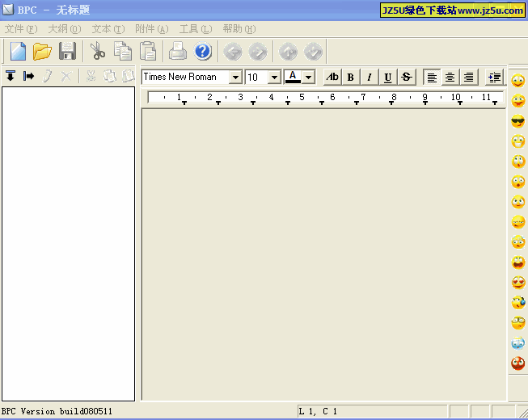
Task: Insert the heart-eyes emoticon
Action: [x=518, y=283]
